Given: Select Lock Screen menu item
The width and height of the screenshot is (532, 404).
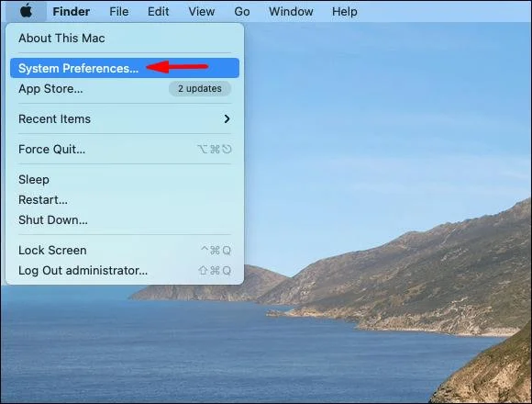Looking at the screenshot, I should 125,251.
